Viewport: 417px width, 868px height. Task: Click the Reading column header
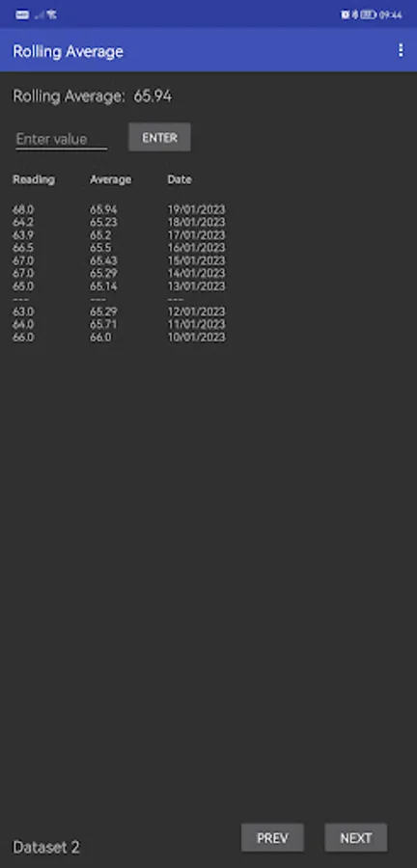click(34, 179)
